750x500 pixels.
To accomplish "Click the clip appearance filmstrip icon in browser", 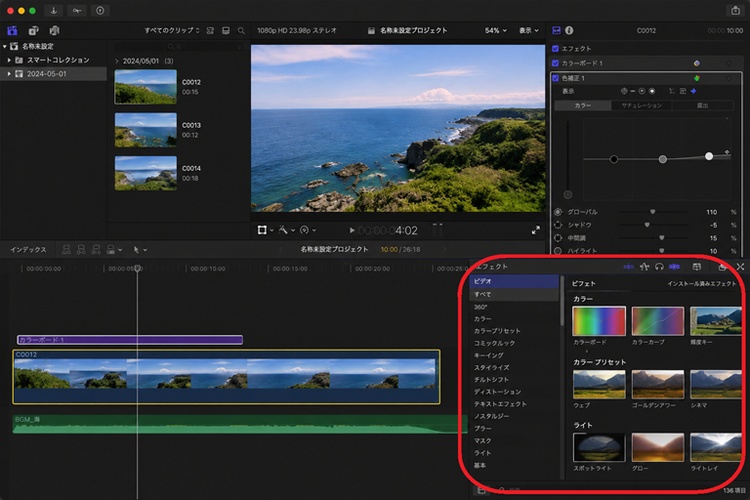I will [x=210, y=31].
